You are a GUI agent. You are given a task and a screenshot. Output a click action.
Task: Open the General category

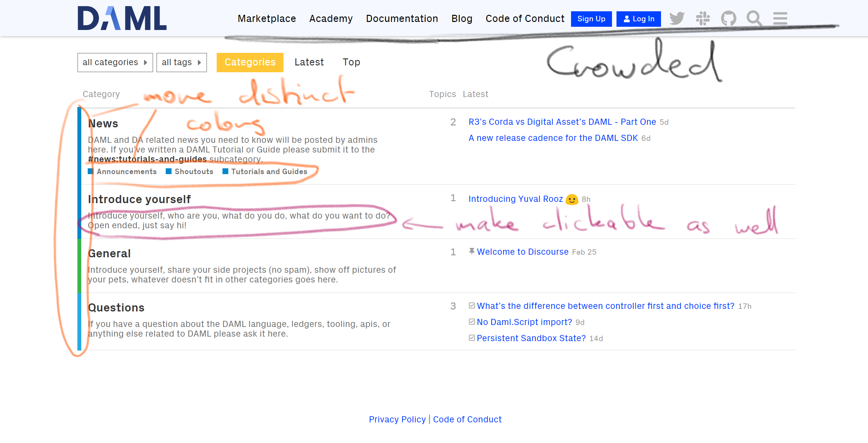tap(109, 253)
